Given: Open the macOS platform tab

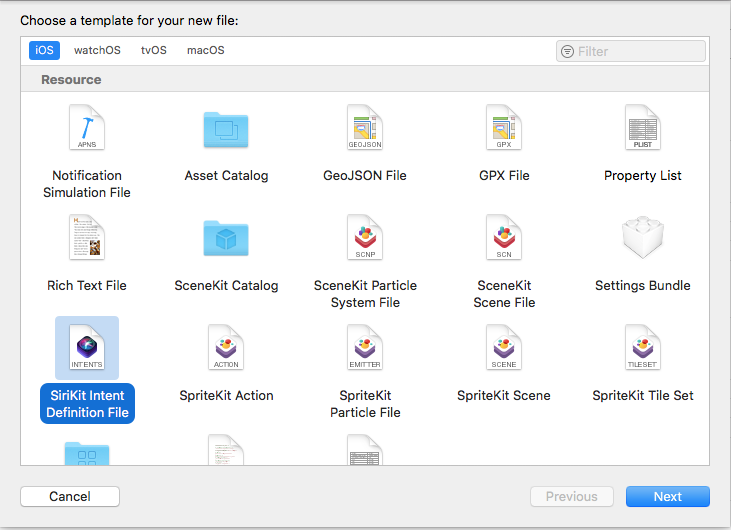Looking at the screenshot, I should pyautogui.click(x=206, y=50).
